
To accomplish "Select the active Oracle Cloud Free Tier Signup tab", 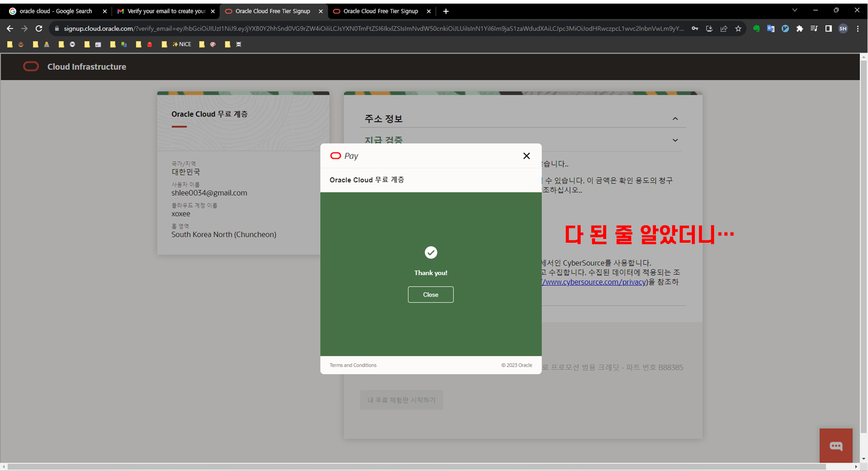I will click(274, 11).
